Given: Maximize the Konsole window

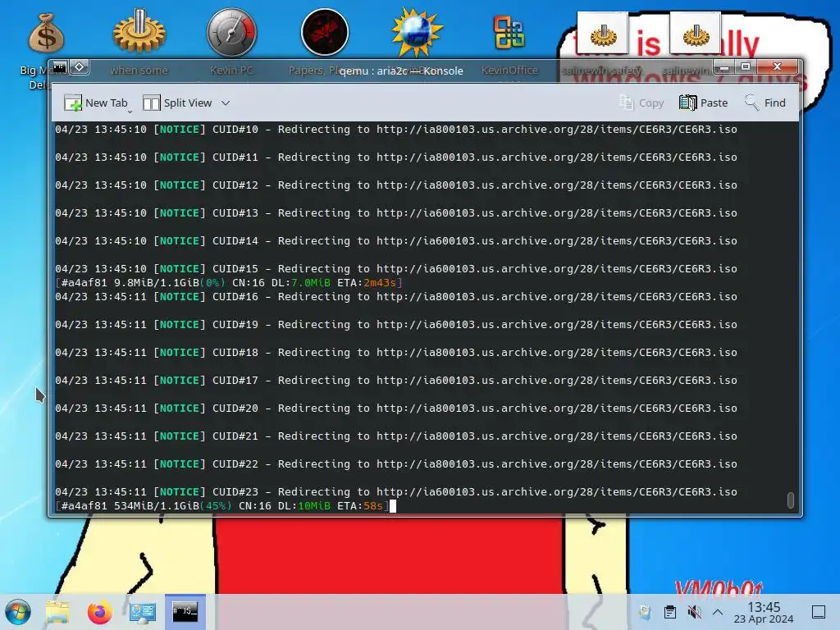Looking at the screenshot, I should [x=745, y=67].
